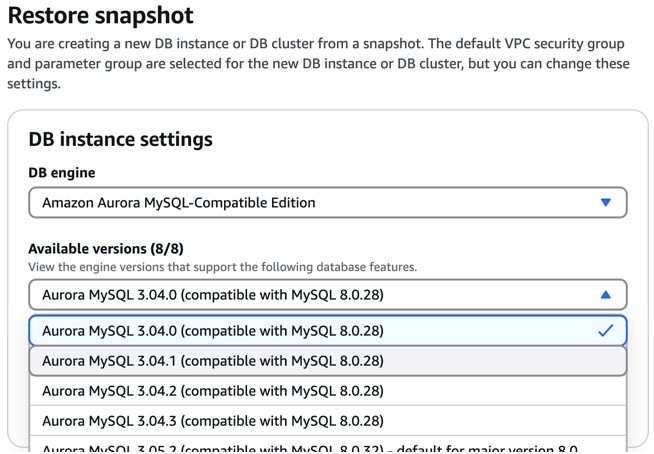Click the checkmark beside Aurora MySQL 3.04.0
Viewport: 654px width, 454px height.
(x=605, y=330)
